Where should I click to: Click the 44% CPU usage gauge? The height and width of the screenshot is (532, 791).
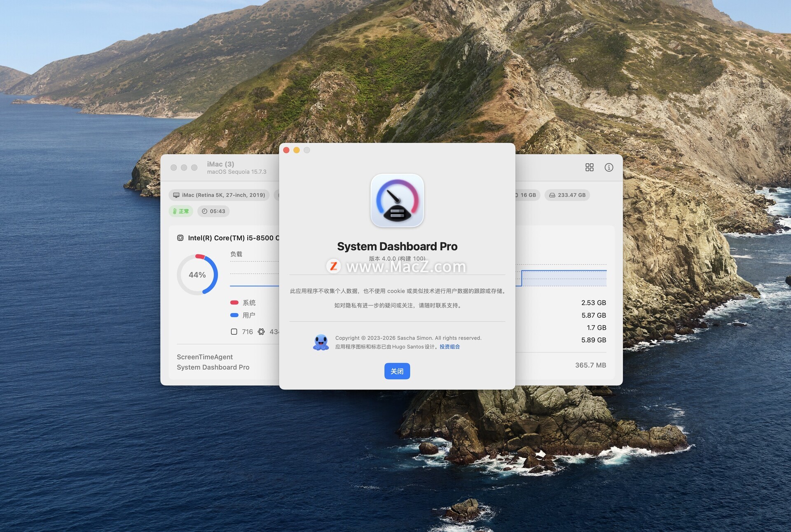coord(197,275)
